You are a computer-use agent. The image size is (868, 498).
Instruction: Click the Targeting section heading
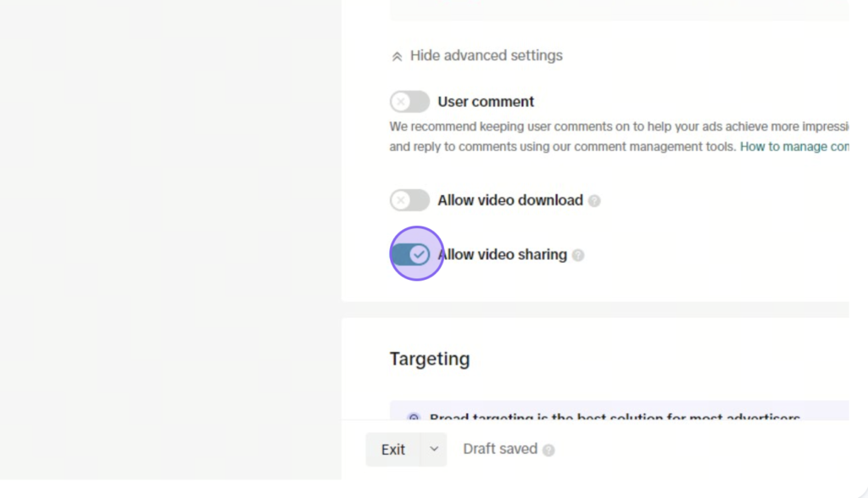[x=430, y=359]
